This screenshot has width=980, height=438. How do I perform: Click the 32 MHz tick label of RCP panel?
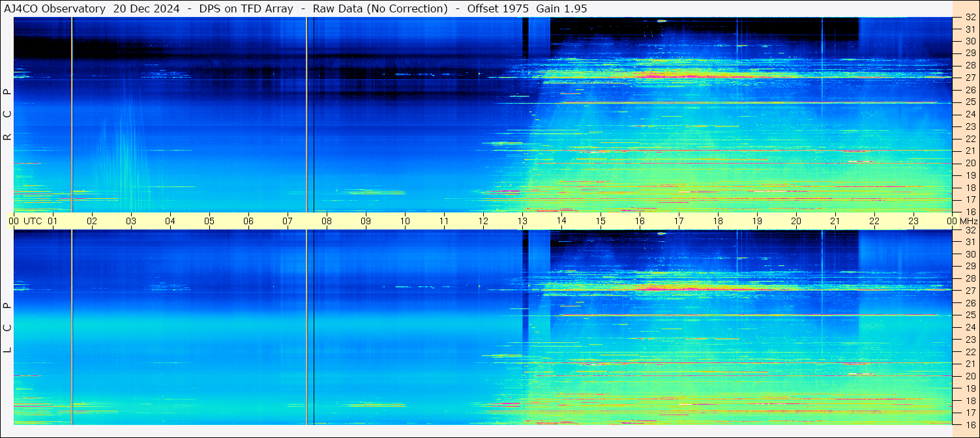point(970,18)
